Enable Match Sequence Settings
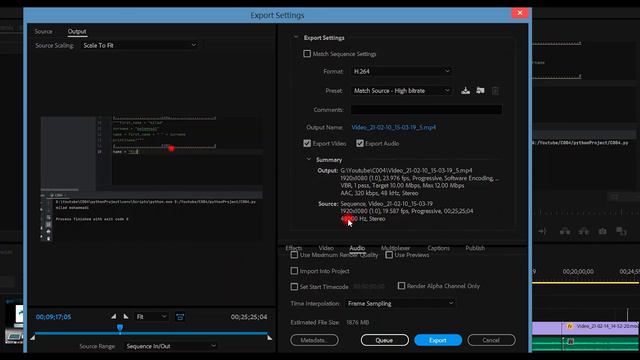The image size is (640, 360). pyautogui.click(x=307, y=54)
